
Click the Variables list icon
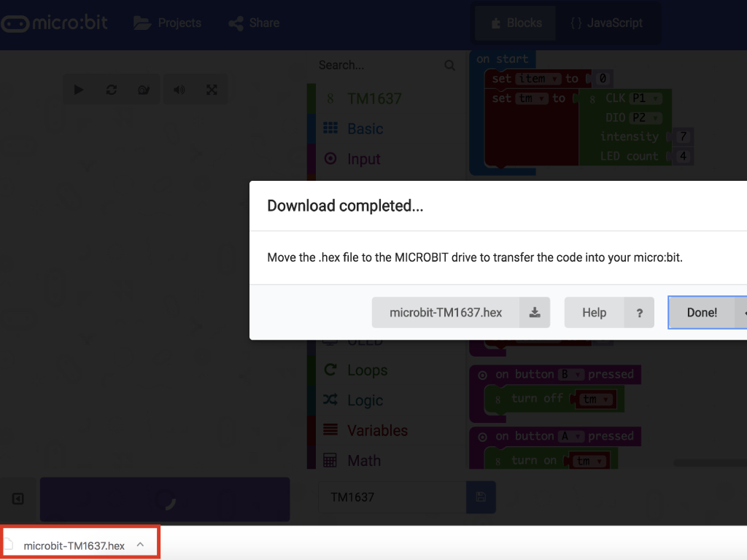point(330,429)
